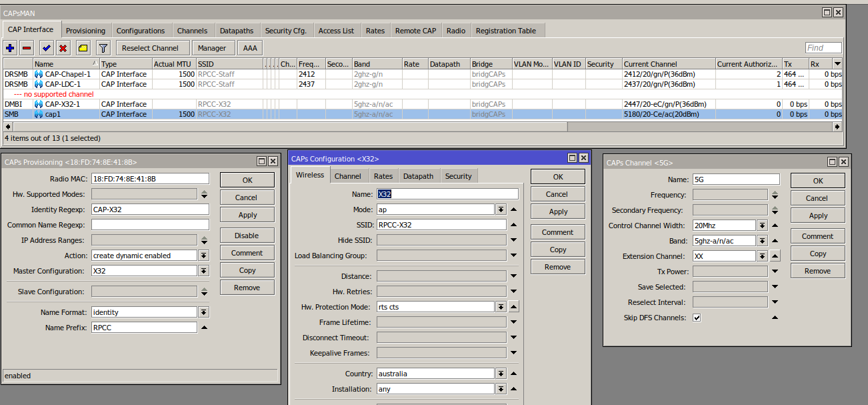Screen dimensions: 868x405
Task: Click the Reselect Channel button
Action: (x=151, y=48)
